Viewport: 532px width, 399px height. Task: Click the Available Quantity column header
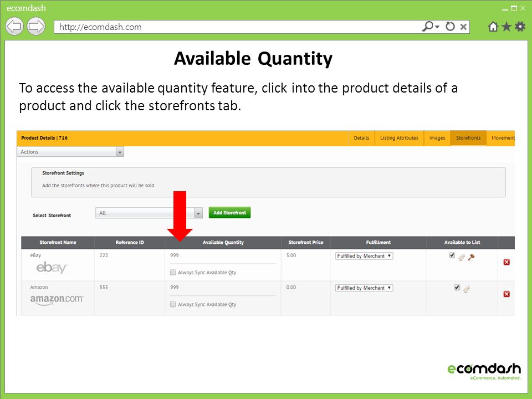pos(223,243)
